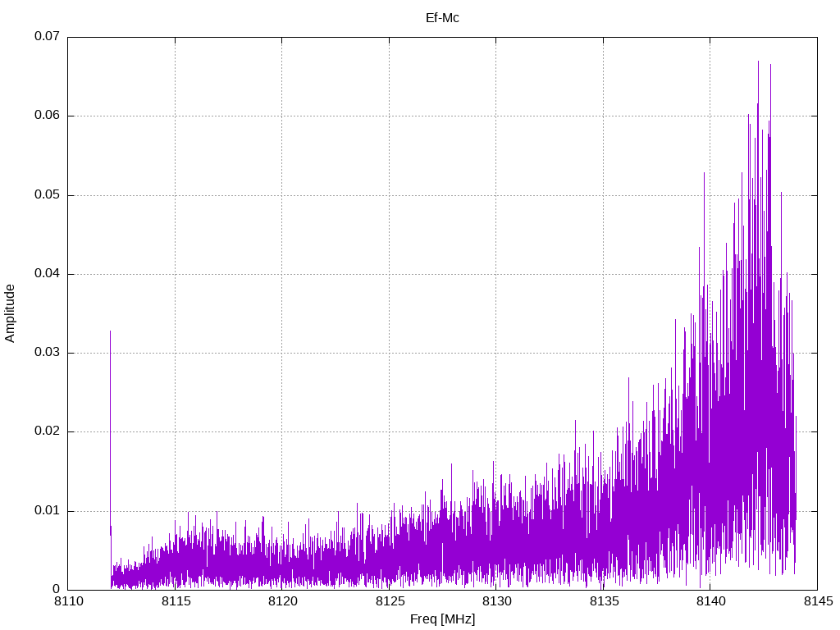Click the plot title Ef-Mc
This screenshot has width=840, height=630.
pyautogui.click(x=442, y=17)
